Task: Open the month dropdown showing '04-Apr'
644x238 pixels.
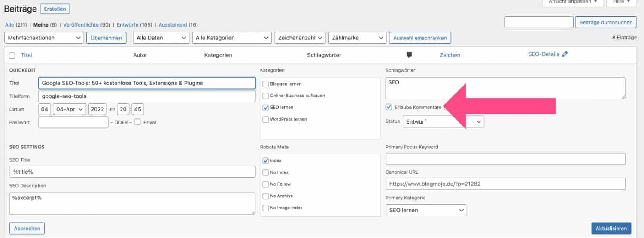Action: (x=70, y=109)
